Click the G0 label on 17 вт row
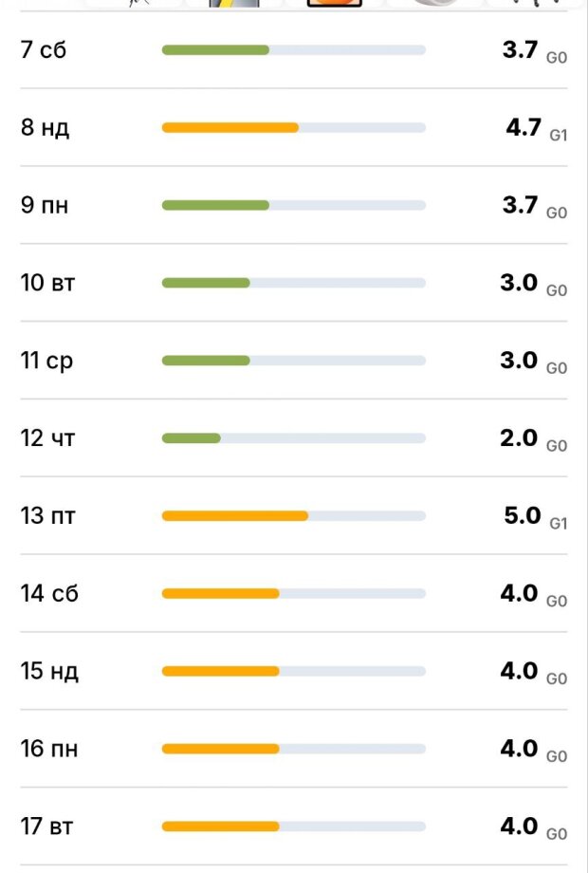588x873 pixels. click(557, 834)
